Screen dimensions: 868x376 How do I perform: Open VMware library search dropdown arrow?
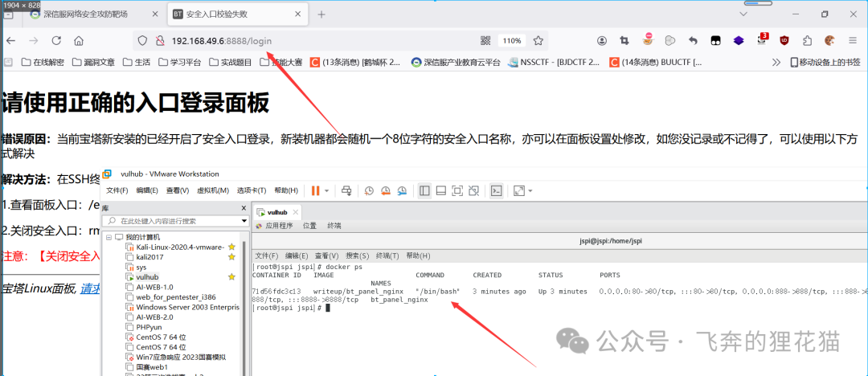244,221
